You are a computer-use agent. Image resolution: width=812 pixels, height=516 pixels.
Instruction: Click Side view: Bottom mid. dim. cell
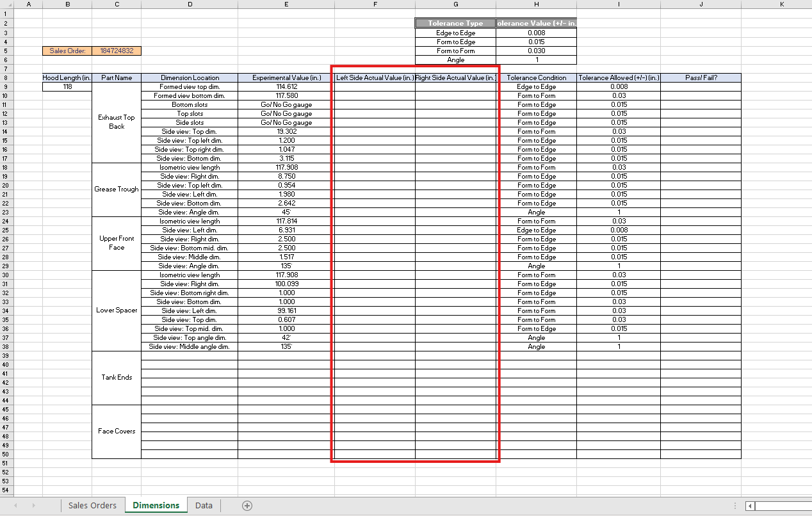pyautogui.click(x=190, y=248)
